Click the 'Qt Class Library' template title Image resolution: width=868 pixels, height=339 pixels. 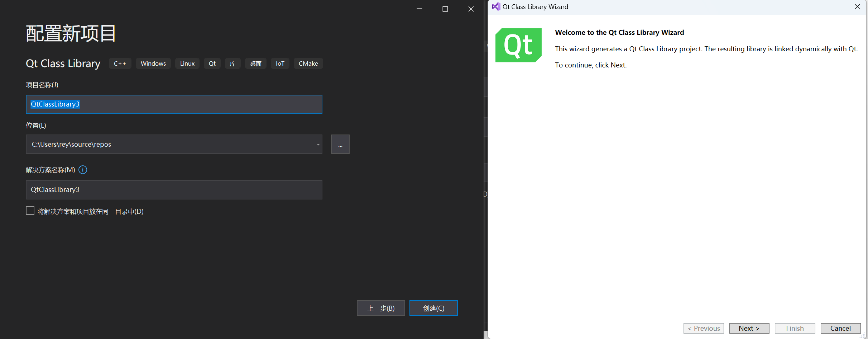pyautogui.click(x=63, y=63)
